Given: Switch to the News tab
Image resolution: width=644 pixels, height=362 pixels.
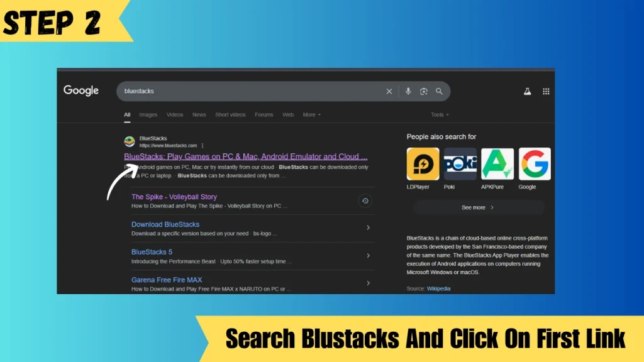Looking at the screenshot, I should (x=199, y=114).
